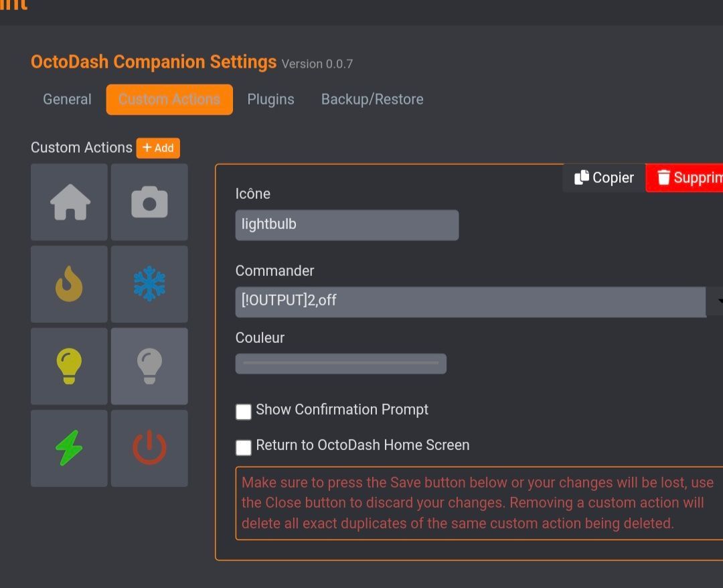Image resolution: width=723 pixels, height=588 pixels.
Task: Toggle Return to OctoDash Home Screen
Action: (244, 447)
